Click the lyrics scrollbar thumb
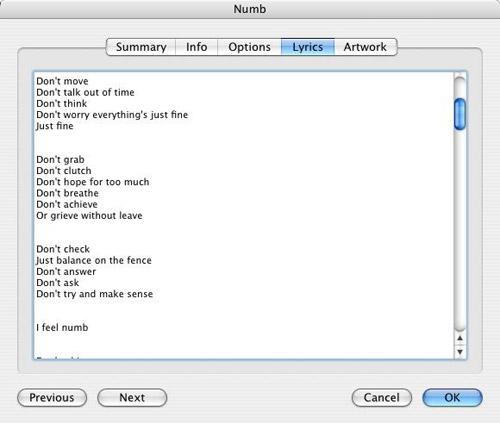 (460, 114)
